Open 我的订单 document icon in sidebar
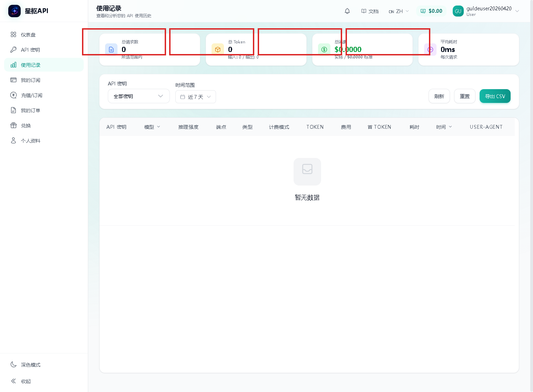 [13, 110]
